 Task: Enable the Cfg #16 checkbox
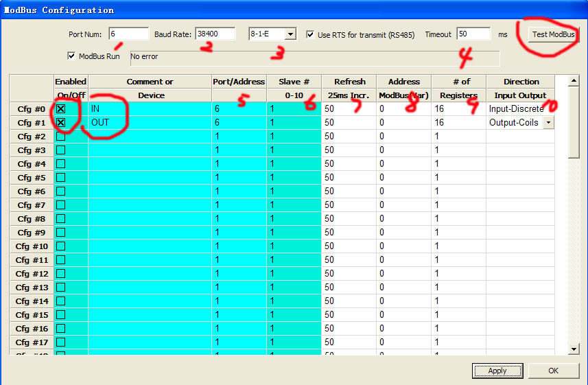[61, 329]
